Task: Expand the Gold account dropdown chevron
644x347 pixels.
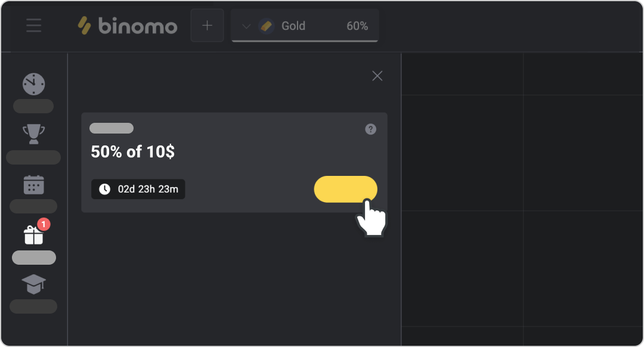Action: coord(246,26)
